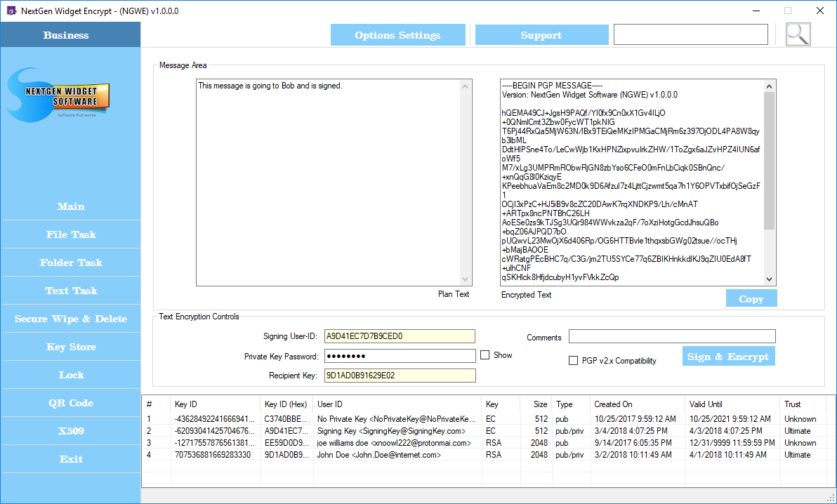Click the Type column header
The image size is (837, 504).
pyautogui.click(x=571, y=404)
